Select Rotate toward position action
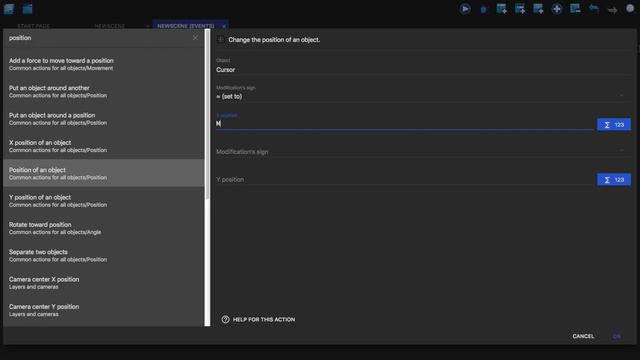Image resolution: width=640 pixels, height=360 pixels. coord(104,228)
